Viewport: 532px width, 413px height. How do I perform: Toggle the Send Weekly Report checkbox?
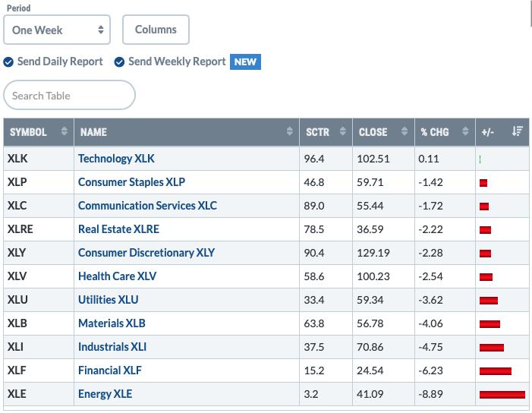pyautogui.click(x=119, y=62)
